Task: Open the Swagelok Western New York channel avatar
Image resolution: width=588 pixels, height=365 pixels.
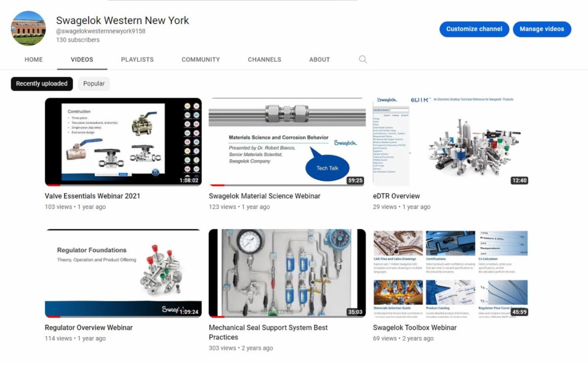Action: [x=28, y=28]
